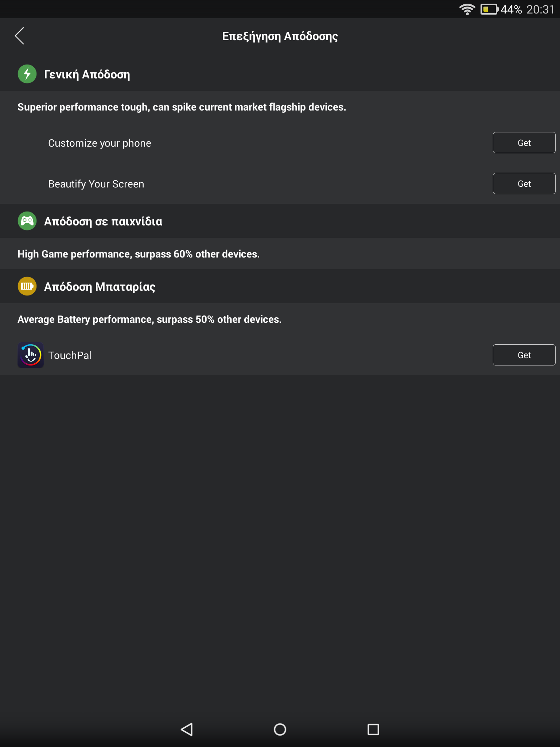Select the Γενική Απόδοση section header
Screen dimensions: 560x747
tap(87, 74)
